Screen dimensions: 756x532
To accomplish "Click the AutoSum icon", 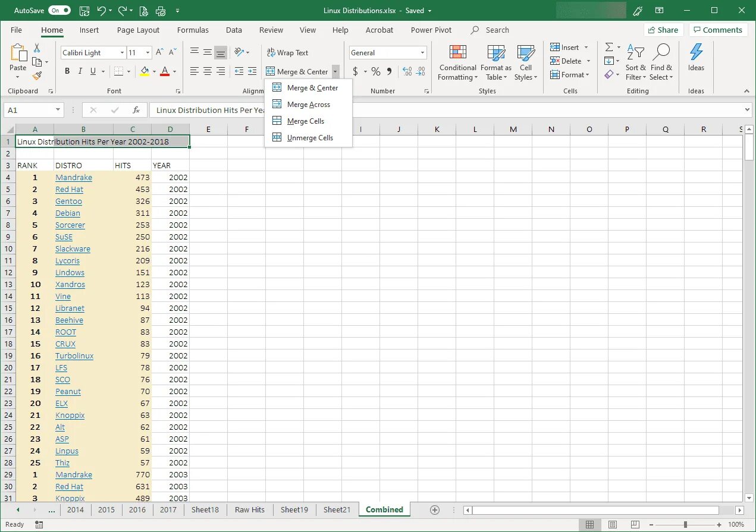I will (610, 48).
